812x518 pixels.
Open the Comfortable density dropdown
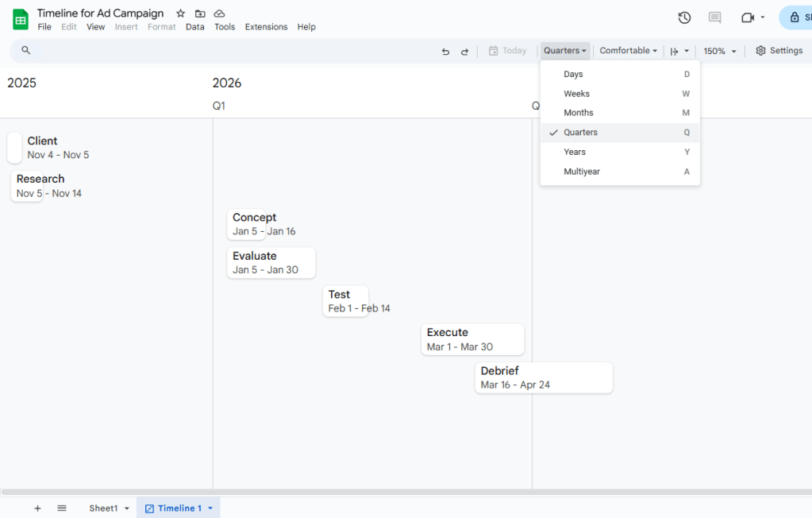pos(627,50)
